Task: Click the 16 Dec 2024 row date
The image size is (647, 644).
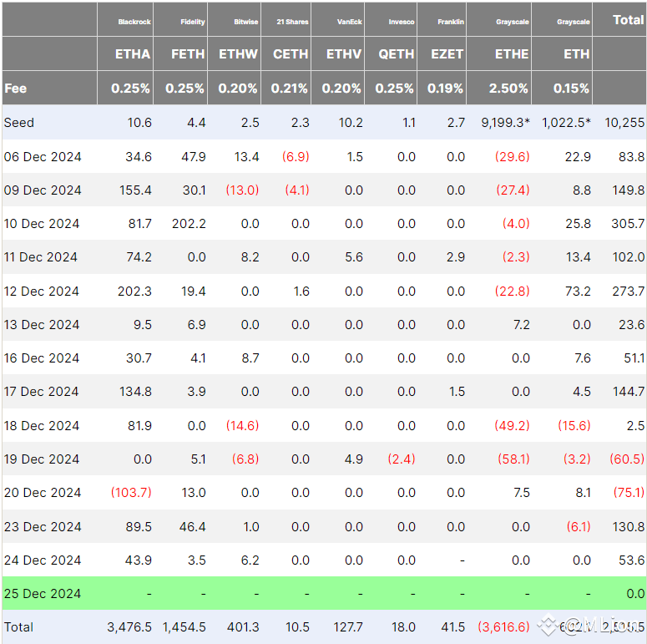Action: click(x=42, y=358)
